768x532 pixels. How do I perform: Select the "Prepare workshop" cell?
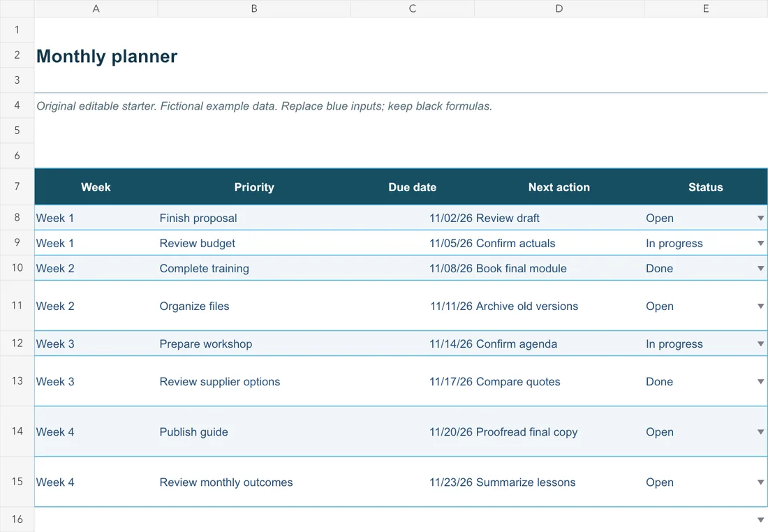pyautogui.click(x=254, y=344)
